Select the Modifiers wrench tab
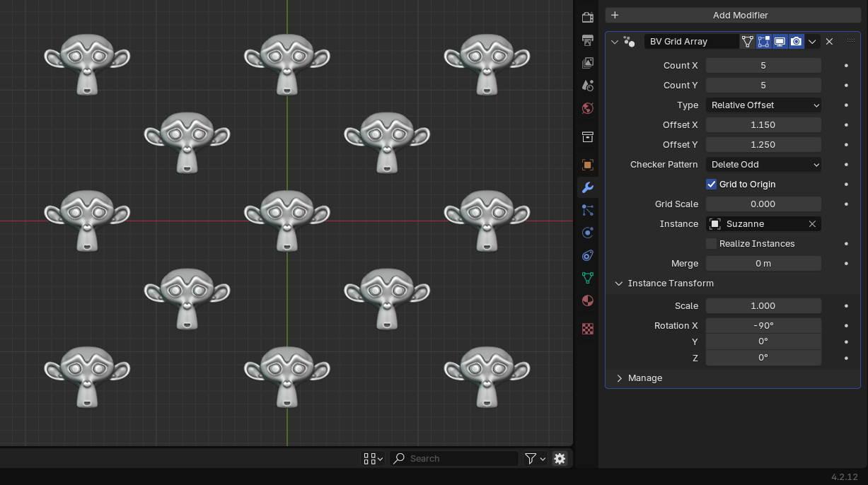This screenshot has width=868, height=485. pos(587,187)
